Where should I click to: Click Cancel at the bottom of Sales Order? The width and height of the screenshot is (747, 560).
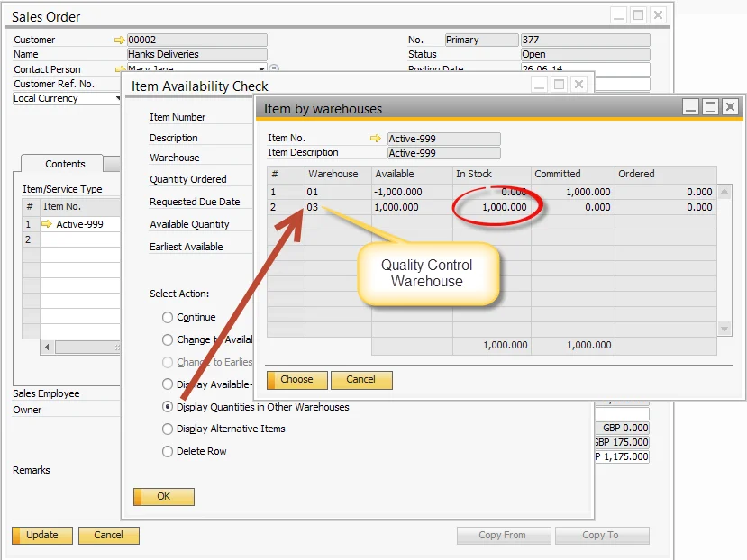109,535
